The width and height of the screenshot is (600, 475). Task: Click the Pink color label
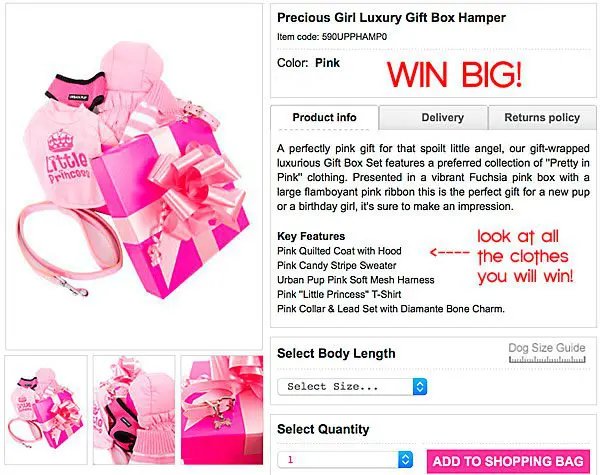327,63
